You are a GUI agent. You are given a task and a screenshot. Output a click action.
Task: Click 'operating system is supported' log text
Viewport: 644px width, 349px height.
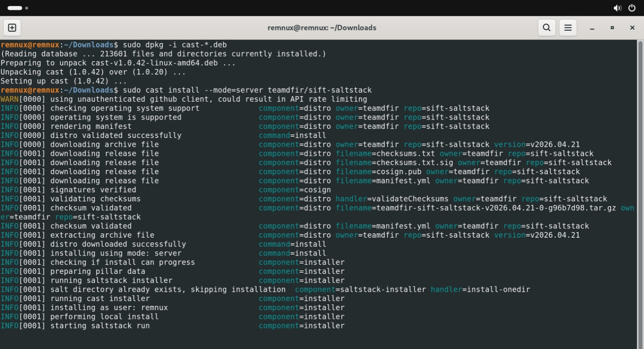click(116, 117)
